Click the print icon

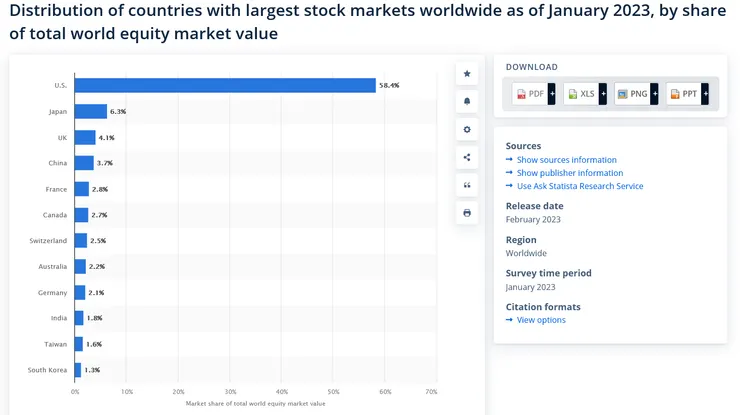tap(467, 213)
